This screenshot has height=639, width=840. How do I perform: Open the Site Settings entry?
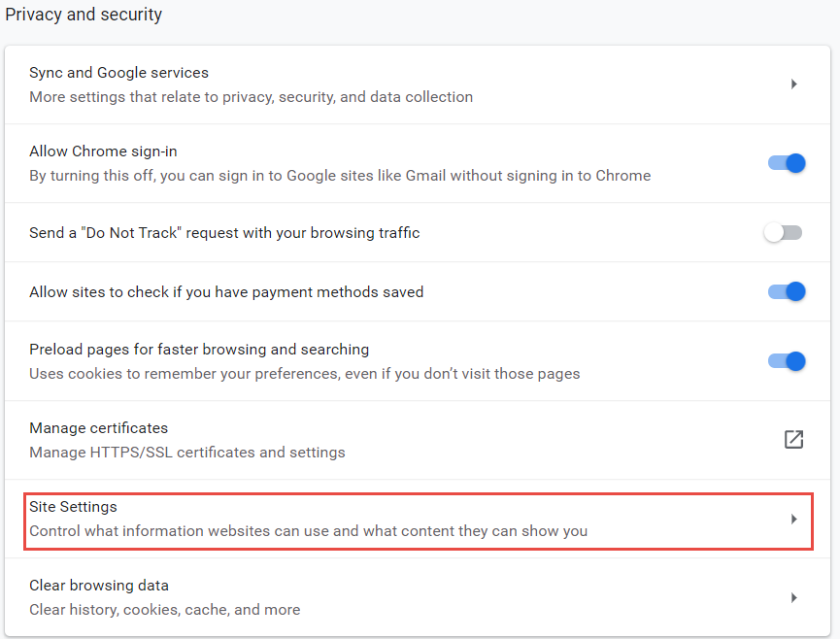[x=73, y=507]
